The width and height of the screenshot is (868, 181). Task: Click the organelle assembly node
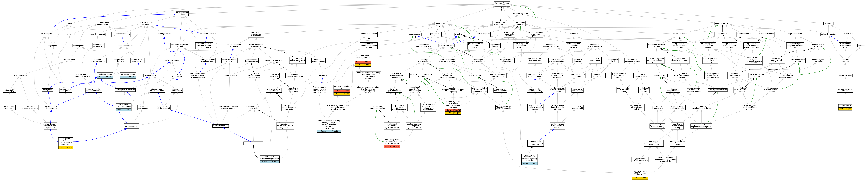pos(229,76)
